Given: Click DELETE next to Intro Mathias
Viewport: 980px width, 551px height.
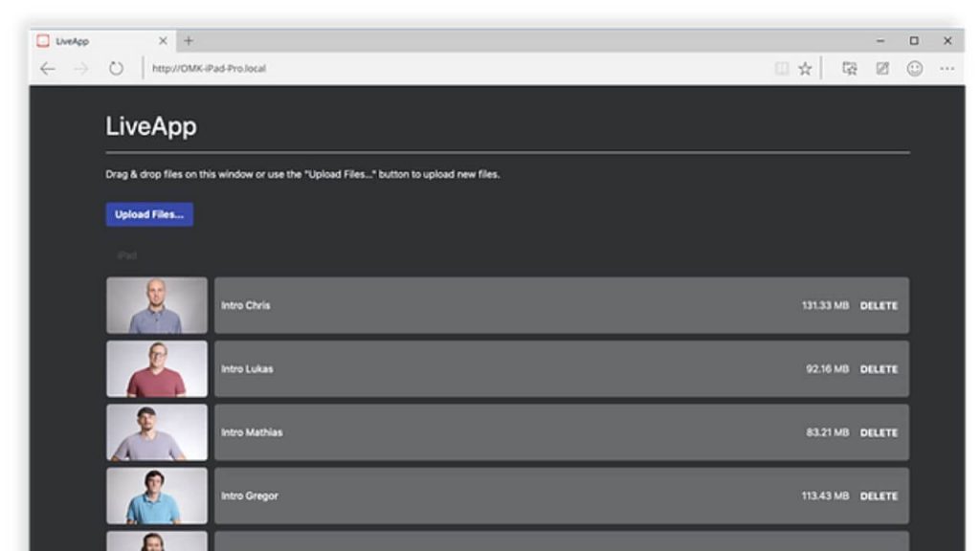Looking at the screenshot, I should tap(879, 432).
